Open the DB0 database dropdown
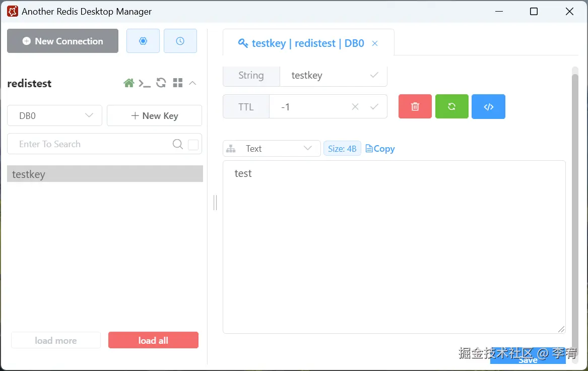 55,115
